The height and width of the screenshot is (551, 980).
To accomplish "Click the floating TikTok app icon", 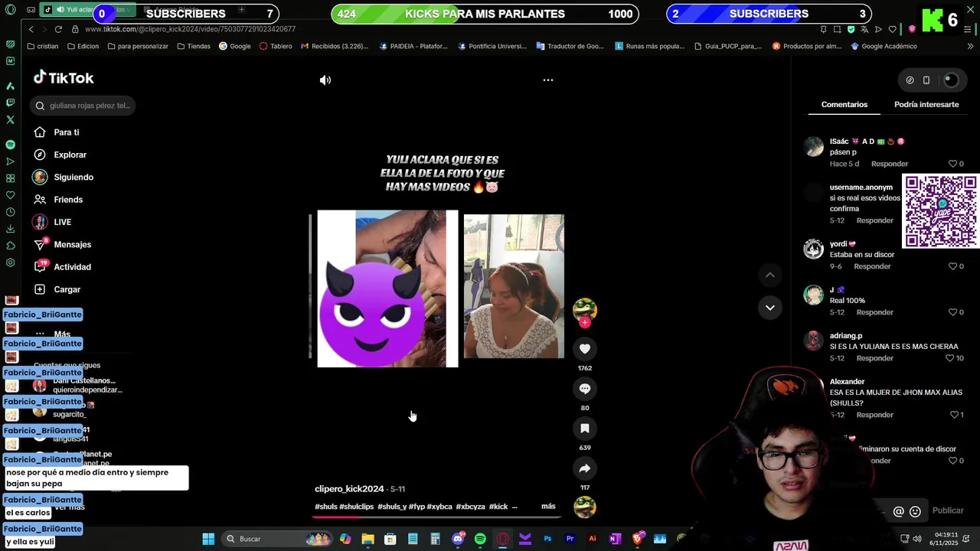I will point(910,80).
